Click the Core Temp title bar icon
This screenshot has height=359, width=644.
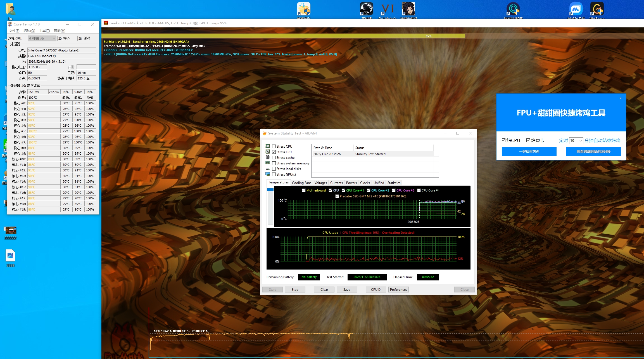pyautogui.click(x=10, y=24)
